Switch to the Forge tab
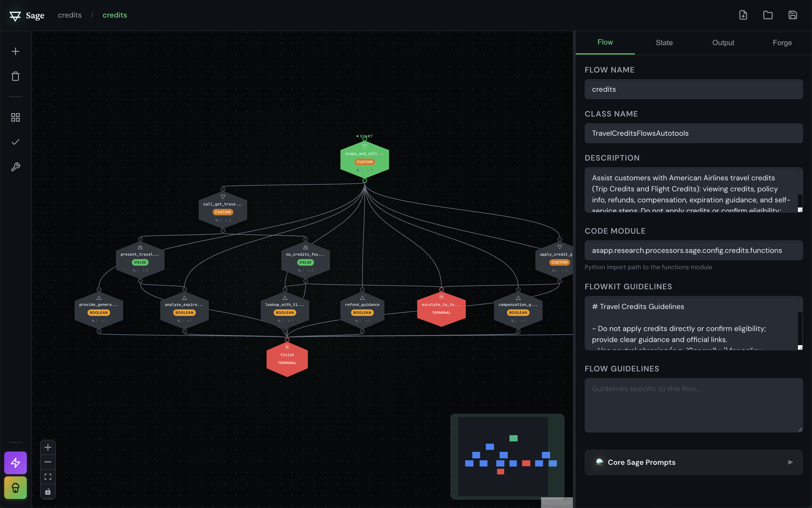812x508 pixels. (x=782, y=43)
